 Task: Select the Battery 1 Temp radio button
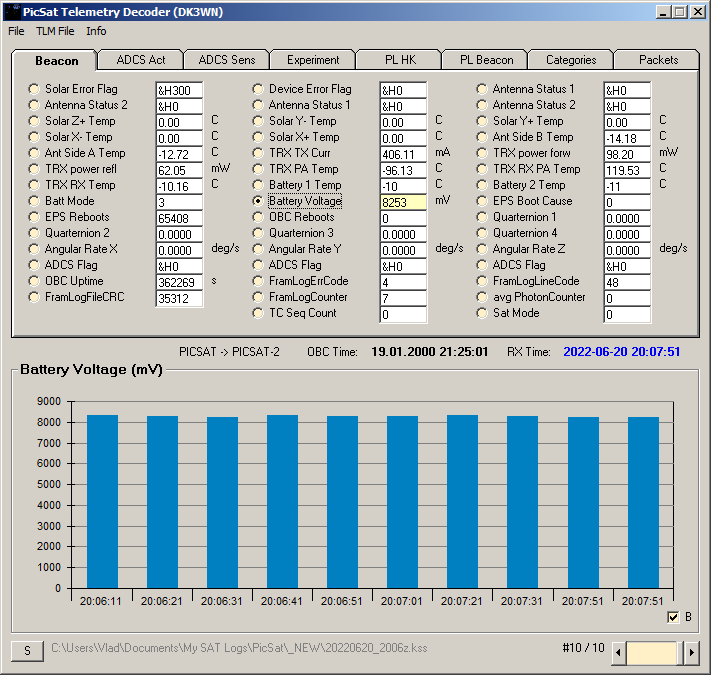tap(258, 185)
